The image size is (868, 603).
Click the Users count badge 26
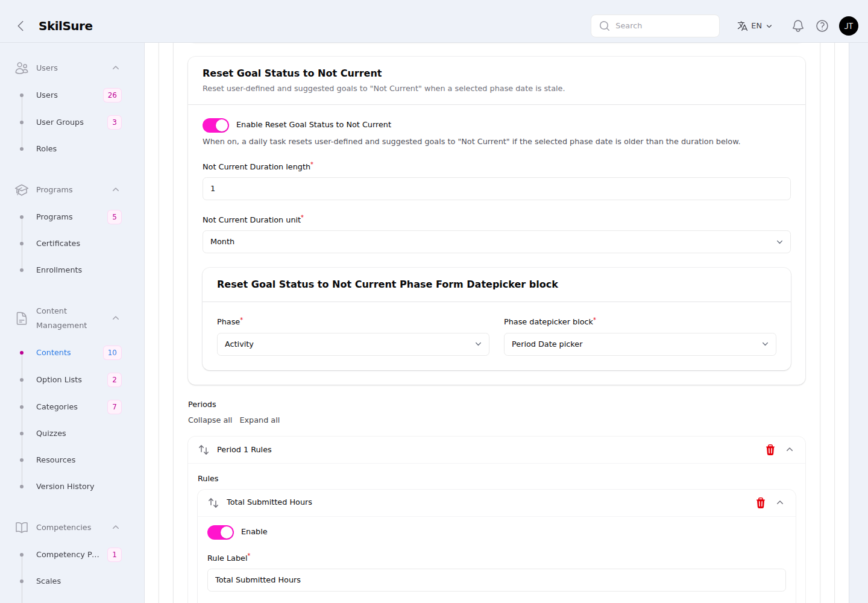112,95
